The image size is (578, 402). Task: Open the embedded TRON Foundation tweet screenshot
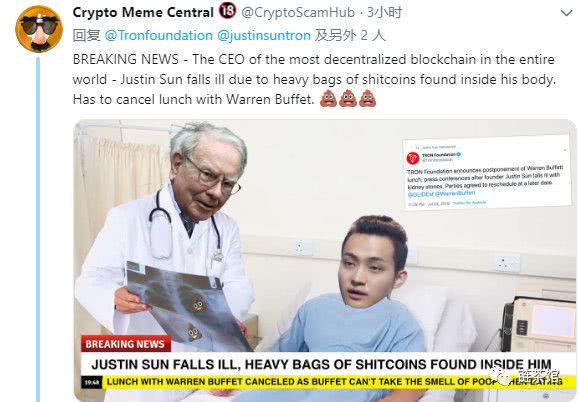486,172
